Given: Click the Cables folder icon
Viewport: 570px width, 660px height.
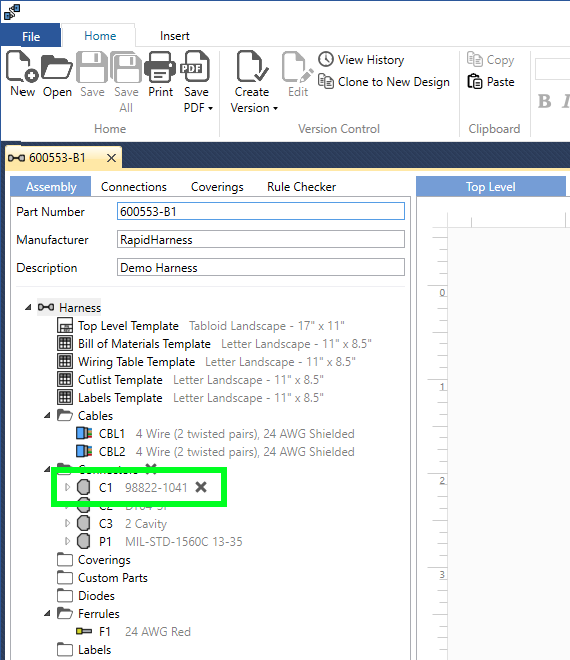Looking at the screenshot, I should click(65, 415).
